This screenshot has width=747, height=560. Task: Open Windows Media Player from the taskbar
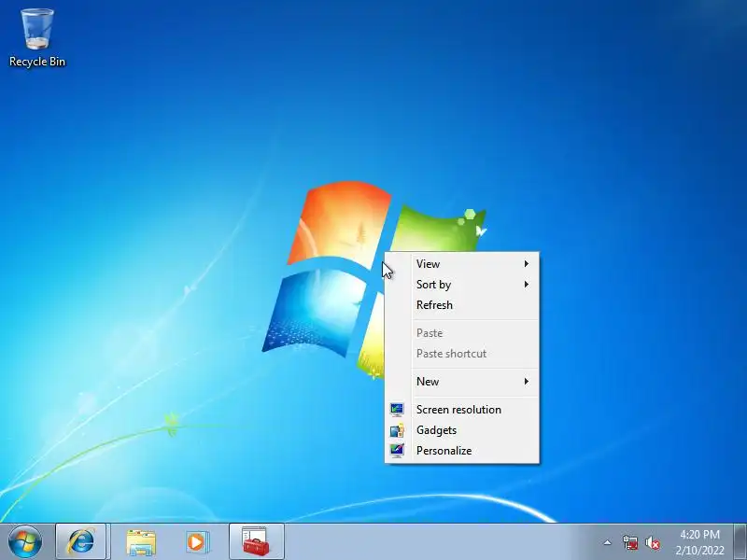(197, 542)
